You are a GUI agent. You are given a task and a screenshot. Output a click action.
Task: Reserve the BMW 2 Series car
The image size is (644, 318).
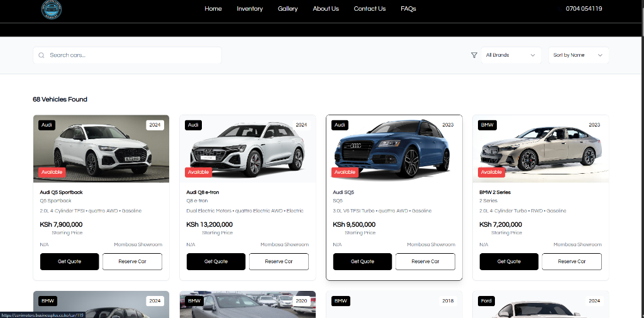[x=572, y=261]
